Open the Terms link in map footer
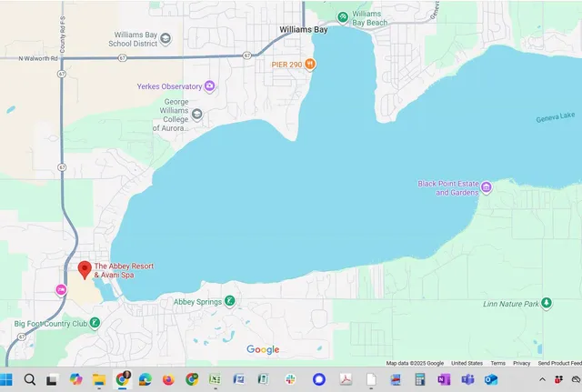Image resolution: width=582 pixels, height=392 pixels. click(x=497, y=363)
